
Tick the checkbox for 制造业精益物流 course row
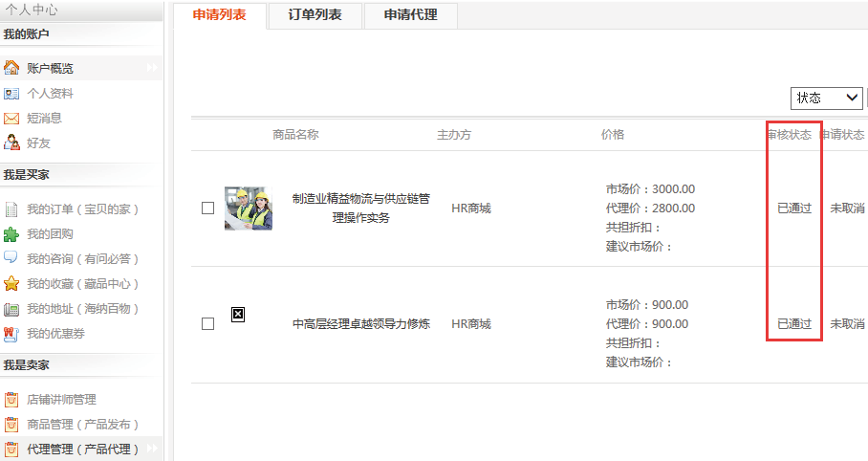(207, 209)
